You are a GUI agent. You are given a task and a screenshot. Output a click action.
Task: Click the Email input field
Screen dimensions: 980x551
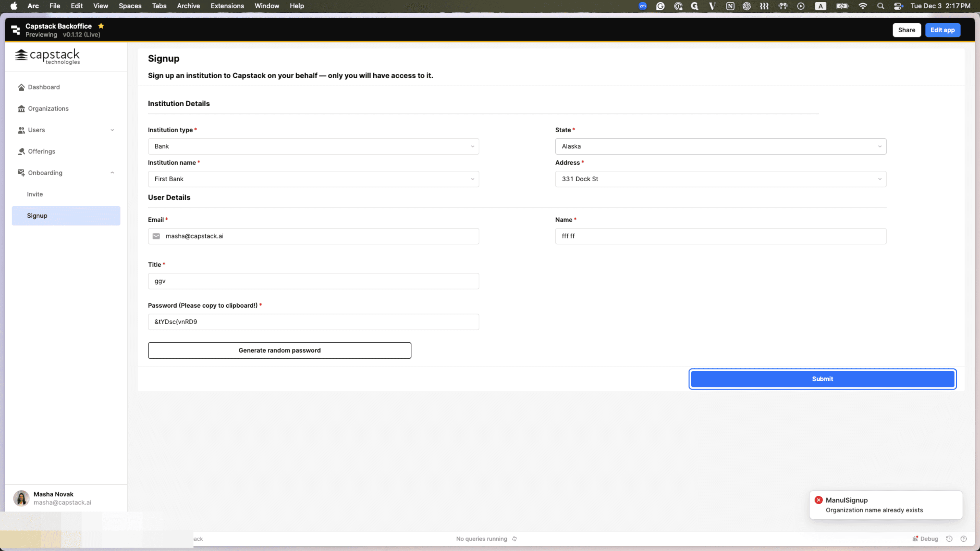click(x=313, y=236)
